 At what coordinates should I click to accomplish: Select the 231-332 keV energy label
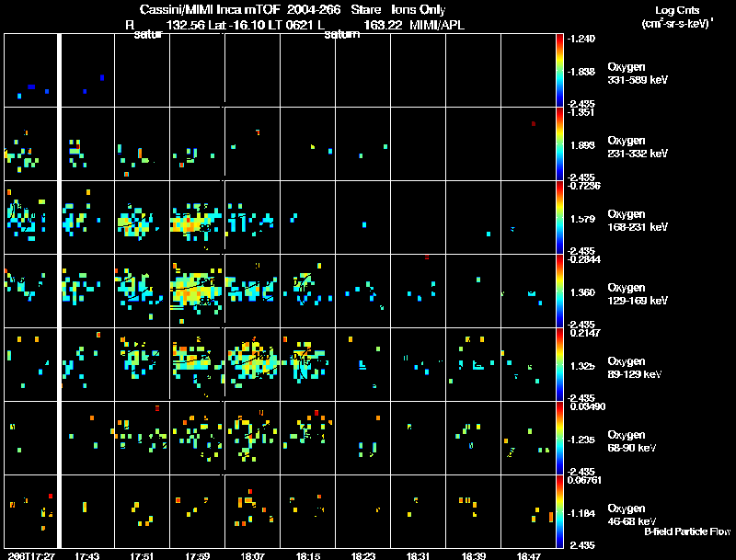pos(638,154)
